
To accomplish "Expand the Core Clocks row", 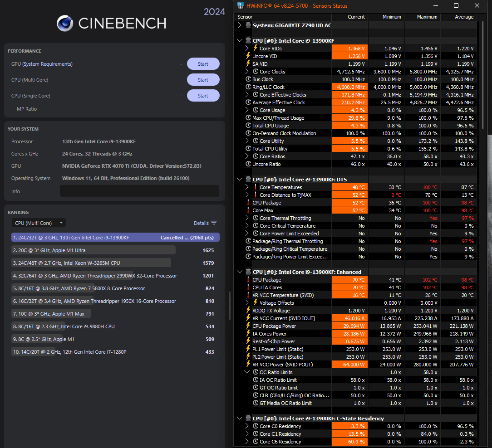I will tap(247, 72).
